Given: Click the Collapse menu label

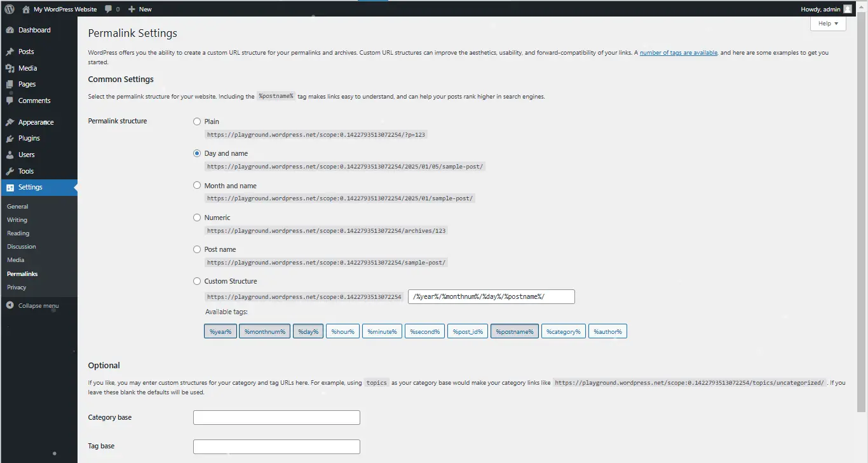Looking at the screenshot, I should coord(38,305).
